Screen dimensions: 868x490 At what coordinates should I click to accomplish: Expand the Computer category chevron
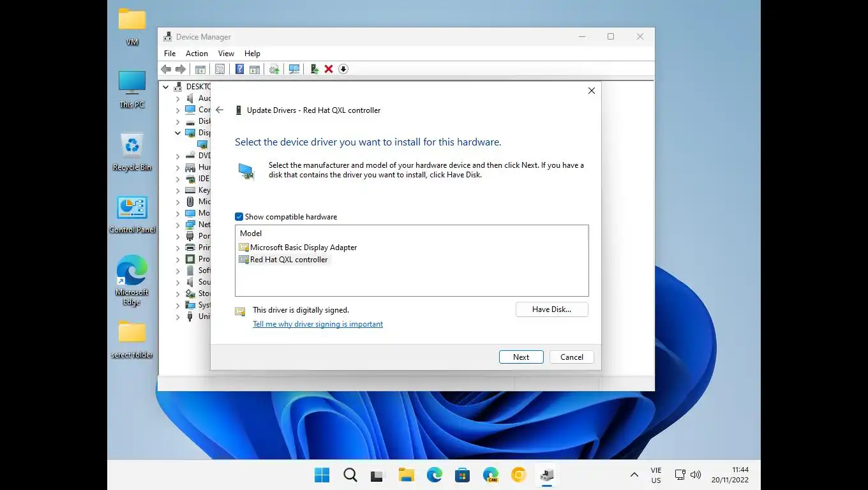[178, 110]
